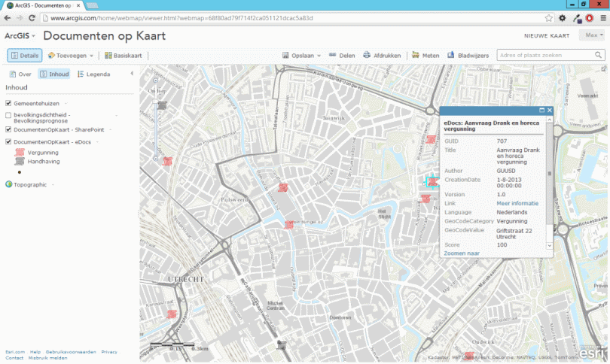610x364 pixels.
Task: Enable bevolkingsdichtheid - Bevolkingsprognose layer
Action: tap(8, 115)
